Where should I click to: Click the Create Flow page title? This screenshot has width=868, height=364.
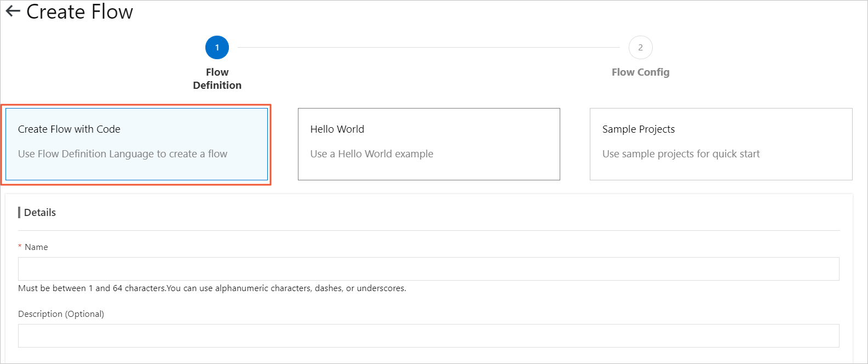pos(80,12)
